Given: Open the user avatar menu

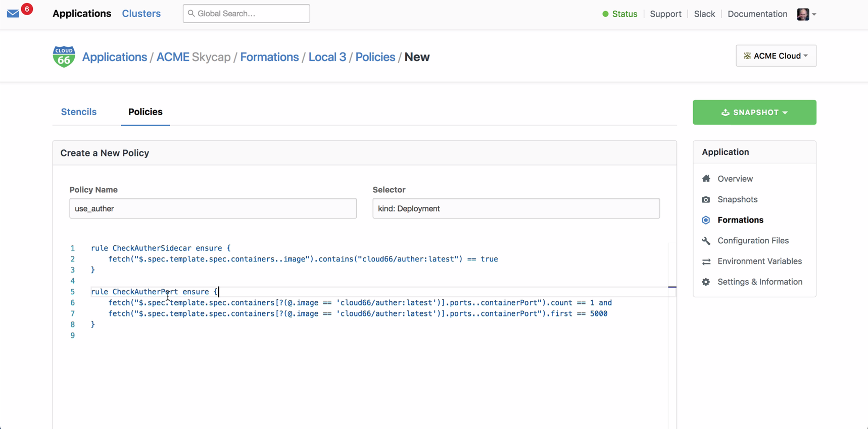Looking at the screenshot, I should (x=806, y=14).
